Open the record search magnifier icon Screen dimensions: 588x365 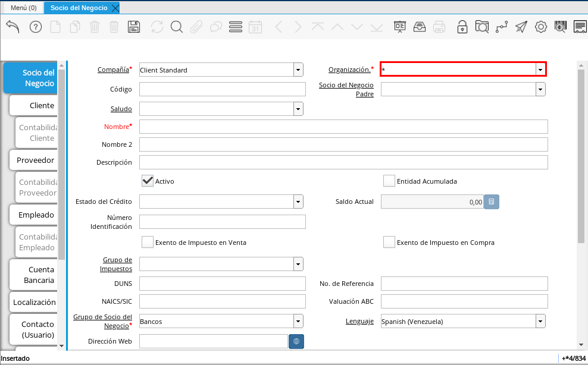pos(176,27)
